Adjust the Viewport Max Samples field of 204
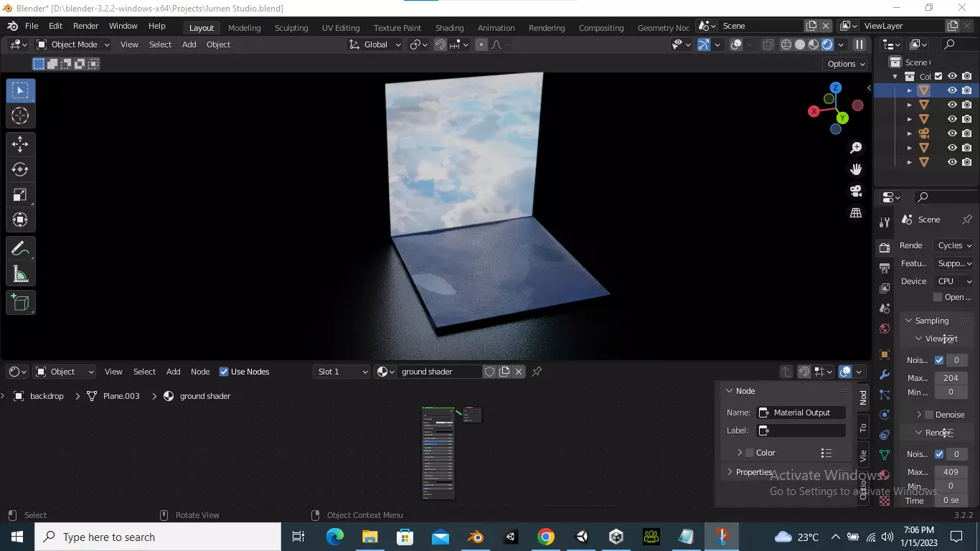980x551 pixels. [x=951, y=378]
